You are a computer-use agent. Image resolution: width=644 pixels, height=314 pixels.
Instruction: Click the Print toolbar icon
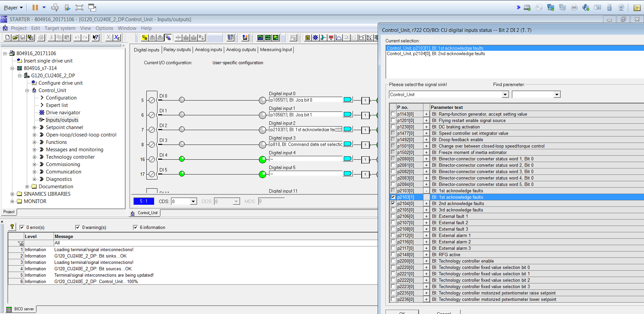tap(41, 37)
